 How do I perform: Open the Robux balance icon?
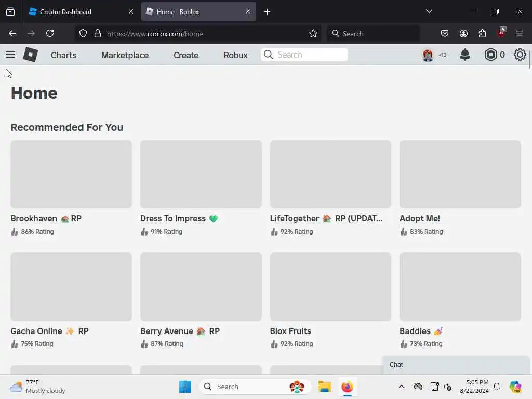[490, 55]
